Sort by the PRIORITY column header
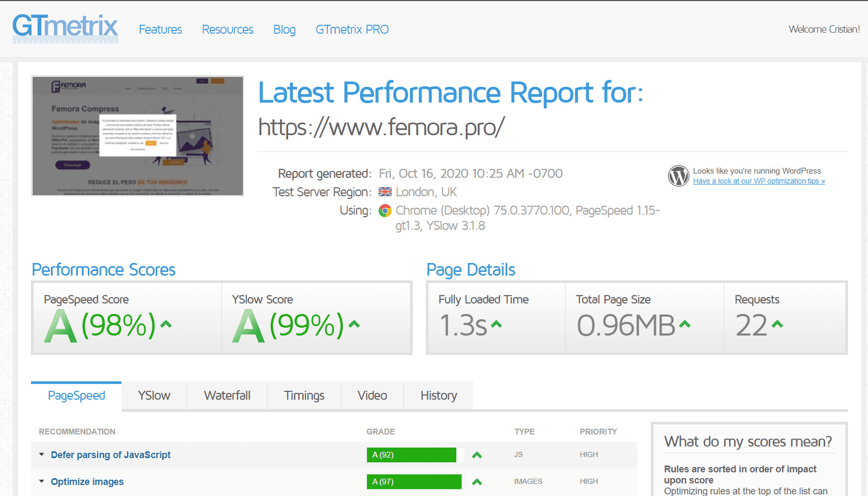This screenshot has height=496, width=868. click(x=598, y=431)
